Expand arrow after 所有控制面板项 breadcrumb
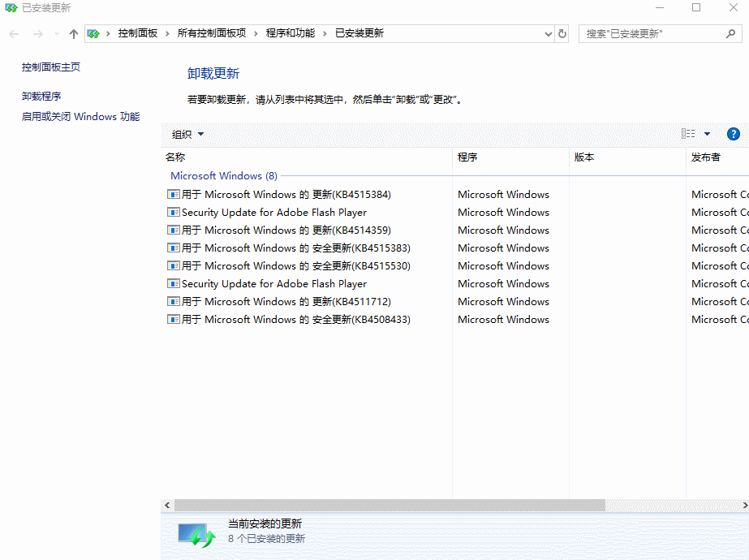Screen dimensions: 749x560 pyautogui.click(x=256, y=33)
